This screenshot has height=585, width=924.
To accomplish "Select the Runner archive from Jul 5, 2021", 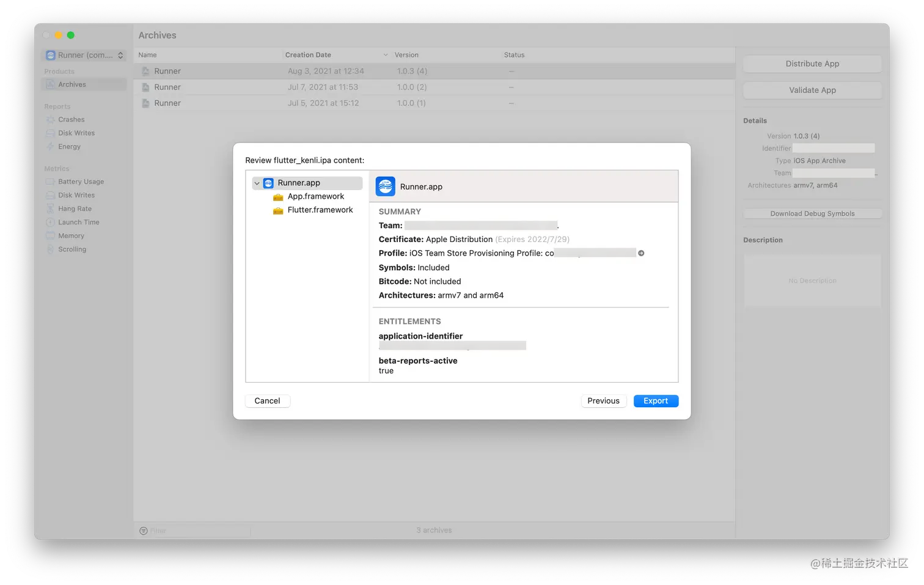I will click(x=434, y=103).
